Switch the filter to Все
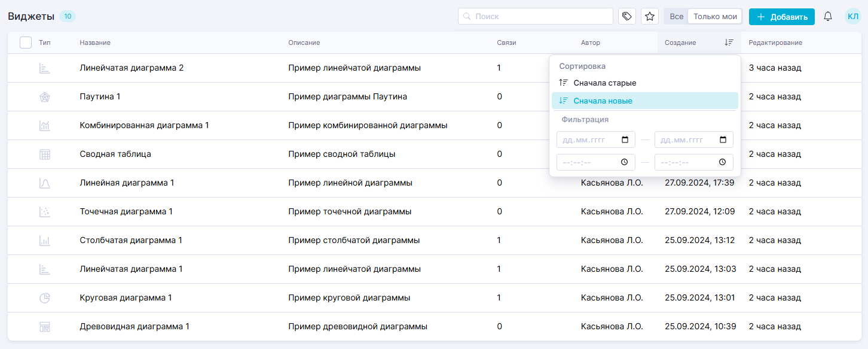868x349 pixels. [676, 16]
